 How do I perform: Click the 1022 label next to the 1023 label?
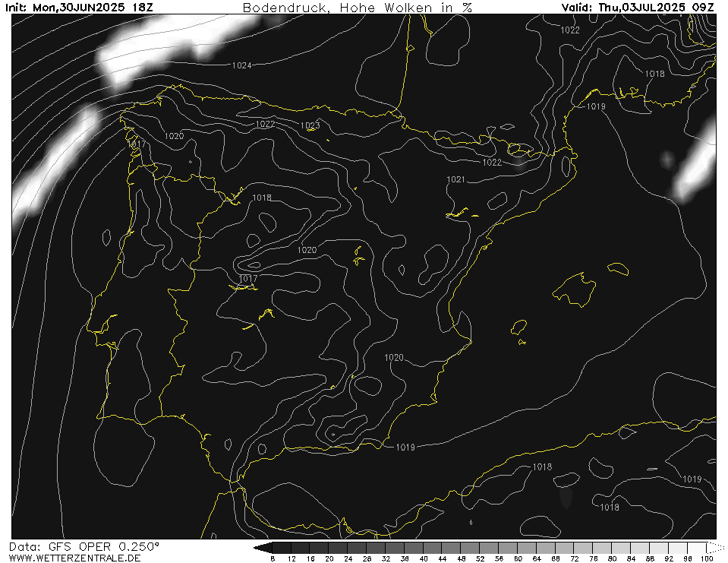coord(265,124)
